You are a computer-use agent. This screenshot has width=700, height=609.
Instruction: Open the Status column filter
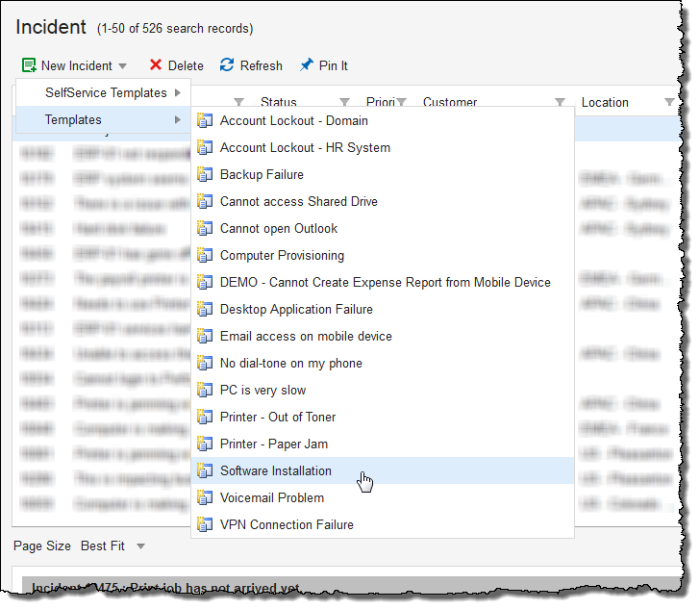tap(344, 102)
